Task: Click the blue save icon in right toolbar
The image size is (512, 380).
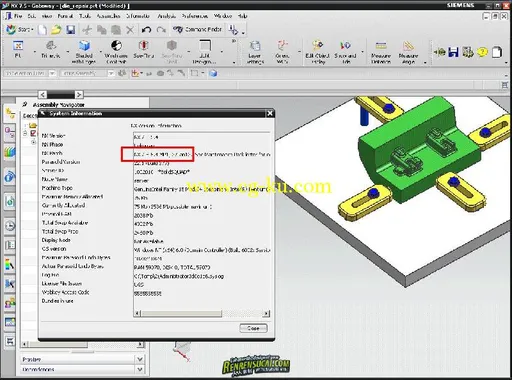Action: [453, 52]
